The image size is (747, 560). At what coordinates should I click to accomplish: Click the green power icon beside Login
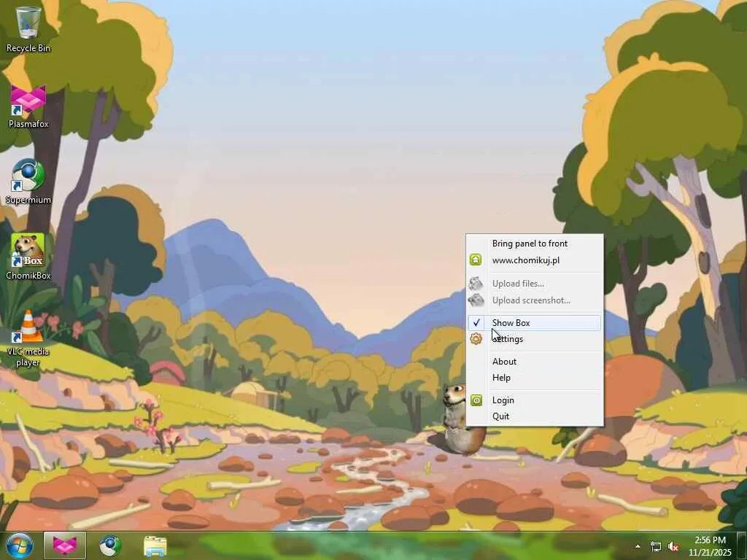point(476,400)
